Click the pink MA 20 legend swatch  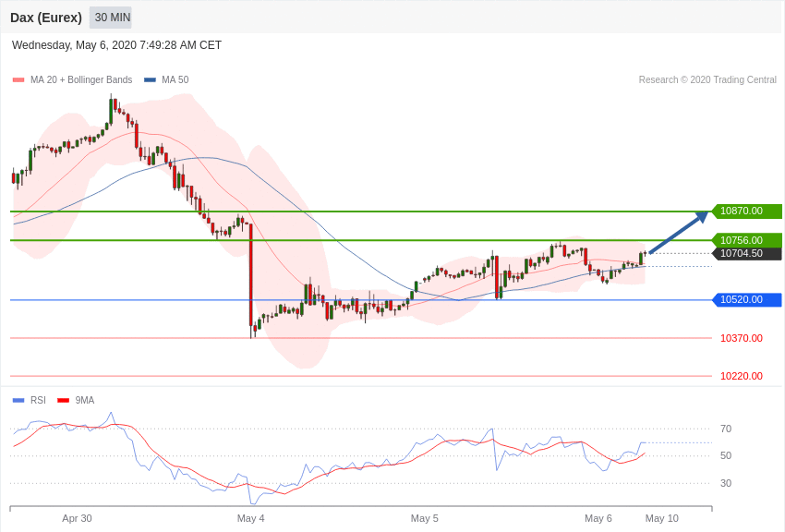tap(18, 80)
